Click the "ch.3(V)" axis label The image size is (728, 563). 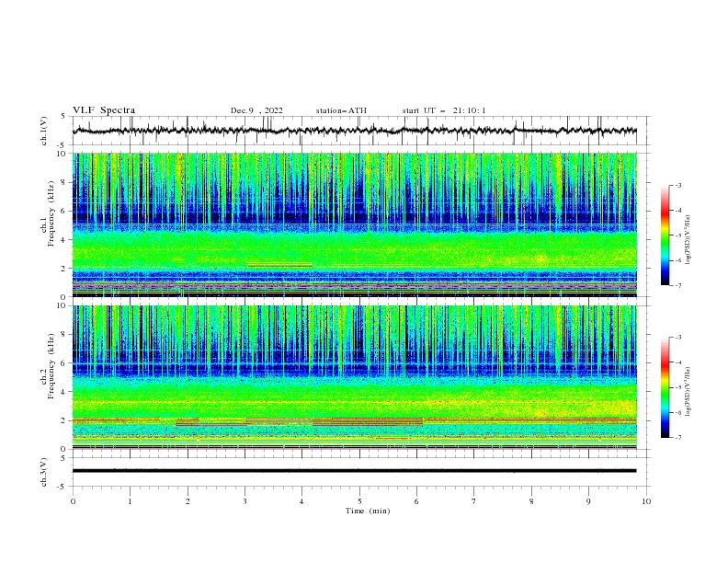(x=44, y=472)
